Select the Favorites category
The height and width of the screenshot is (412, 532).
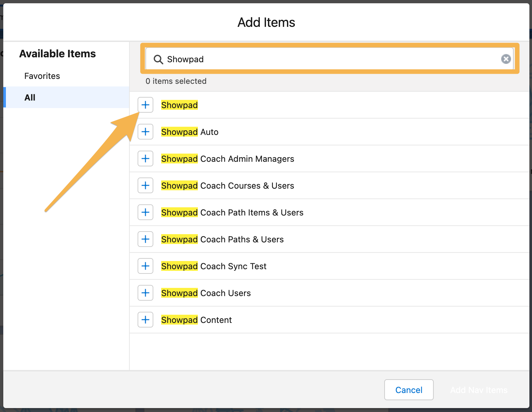coord(42,76)
